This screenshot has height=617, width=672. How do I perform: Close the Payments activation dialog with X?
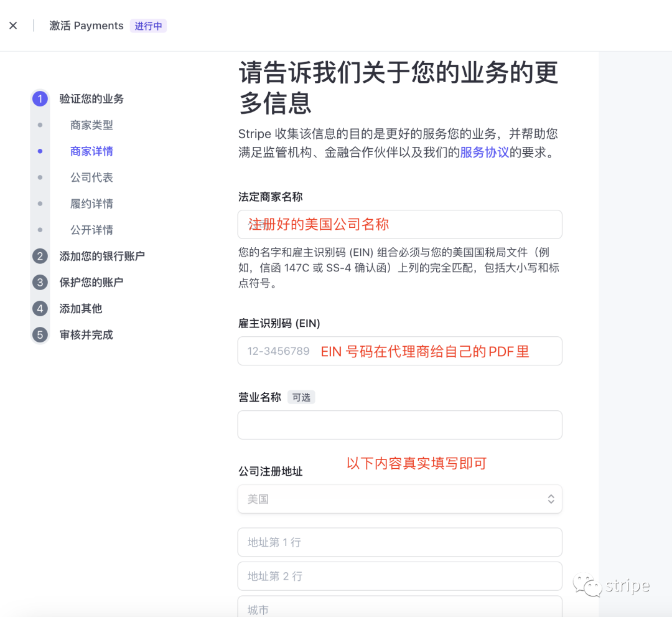pyautogui.click(x=13, y=26)
